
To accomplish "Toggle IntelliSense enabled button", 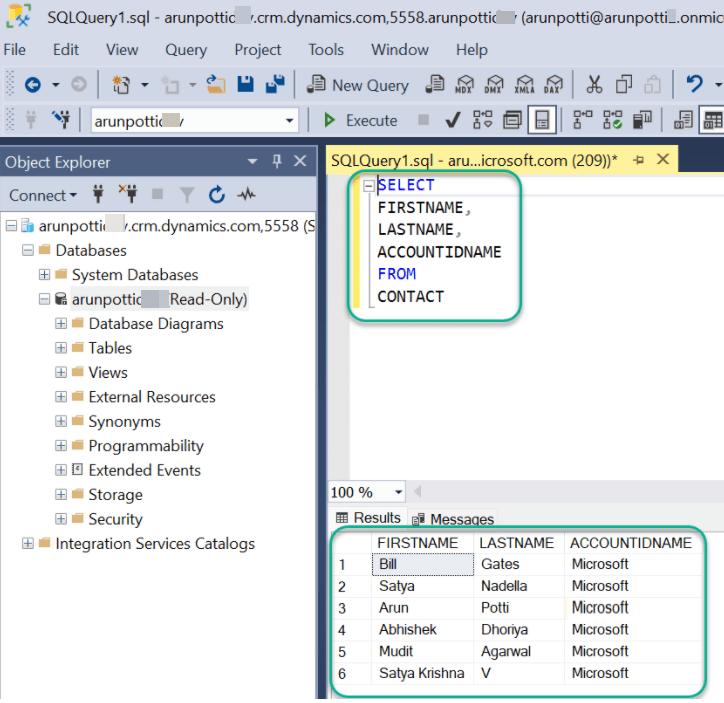I will coord(542,120).
